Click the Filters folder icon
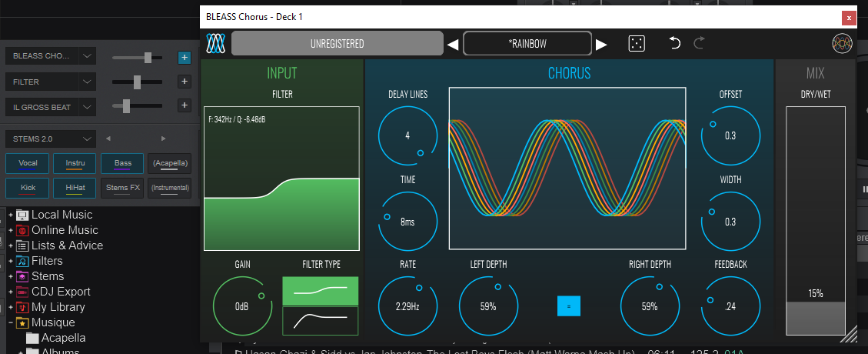Screen dimensions: 868x354 (22, 261)
